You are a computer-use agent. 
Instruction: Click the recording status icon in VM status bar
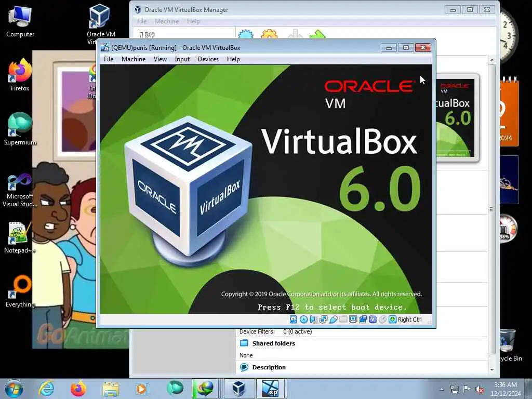[x=363, y=320]
